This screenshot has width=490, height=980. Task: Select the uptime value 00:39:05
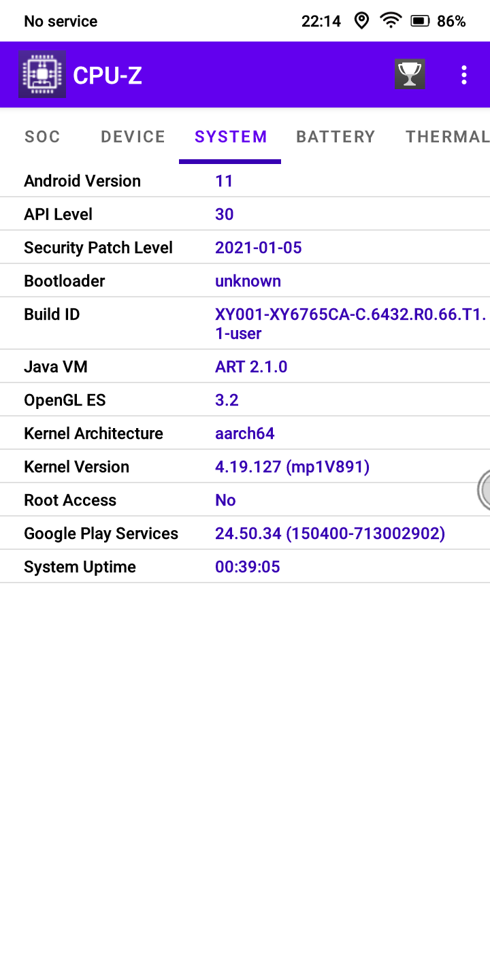pyautogui.click(x=248, y=567)
